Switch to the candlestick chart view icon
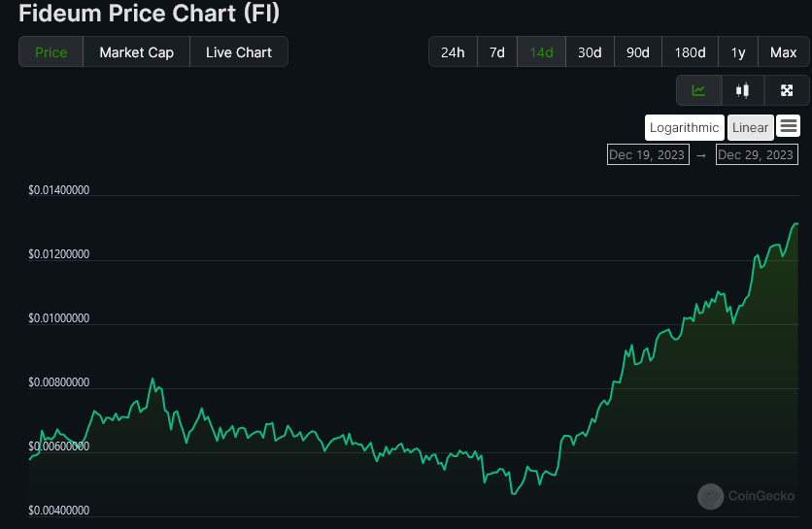812x529 pixels. click(743, 90)
